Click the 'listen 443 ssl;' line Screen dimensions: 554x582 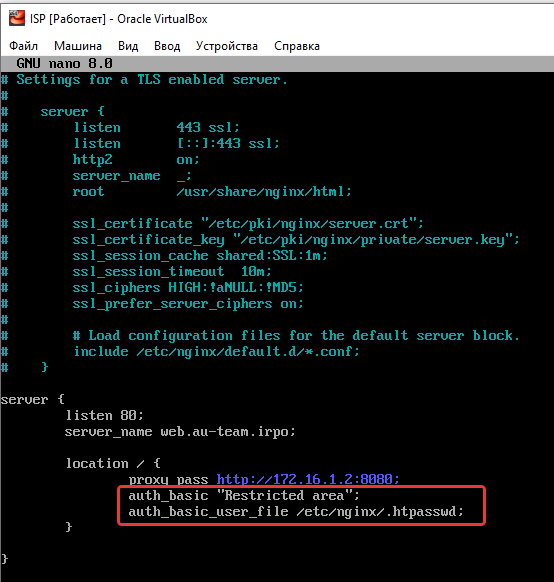coord(157,128)
